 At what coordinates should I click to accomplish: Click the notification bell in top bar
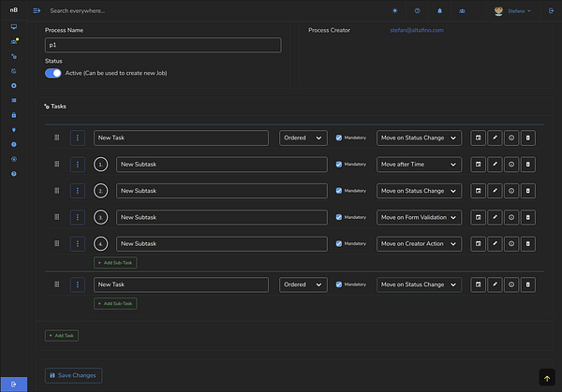tap(439, 10)
